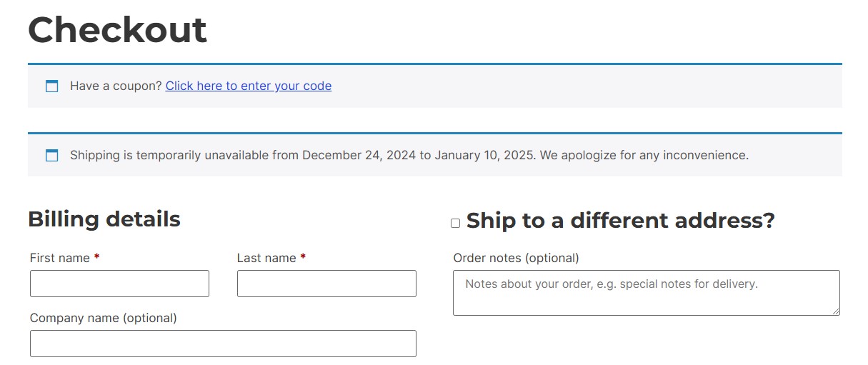This screenshot has height=365, width=868.
Task: Open the 'Click here to enter your code' link
Action: point(249,86)
